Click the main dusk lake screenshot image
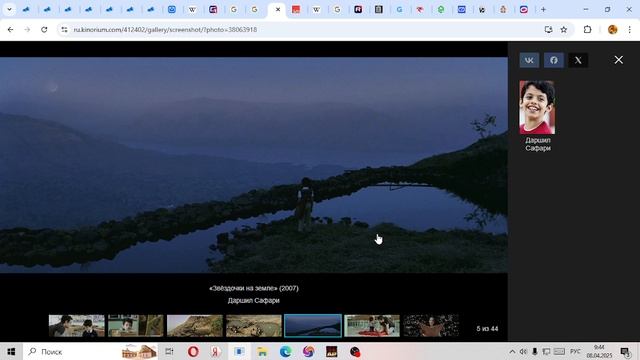The image size is (640, 360). pos(253,165)
